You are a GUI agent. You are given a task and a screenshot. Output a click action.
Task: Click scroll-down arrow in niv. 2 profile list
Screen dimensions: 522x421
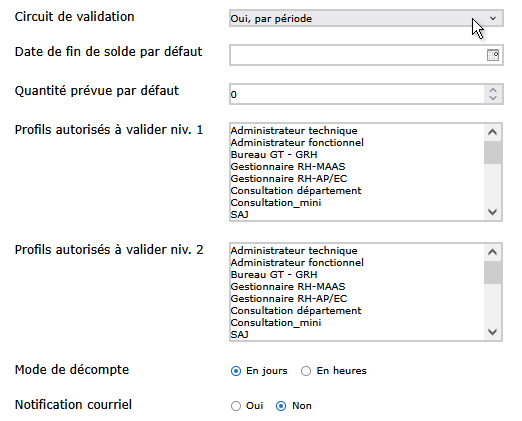click(x=492, y=332)
